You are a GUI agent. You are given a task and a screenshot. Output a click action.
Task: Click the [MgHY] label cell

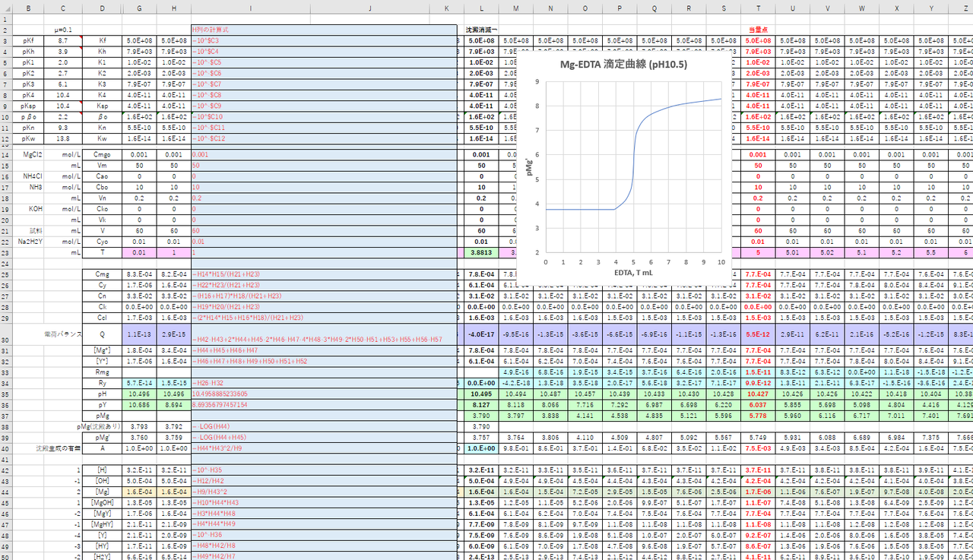[x=102, y=525]
